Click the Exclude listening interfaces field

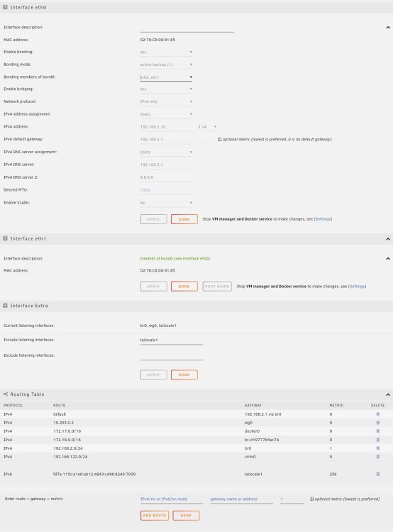[x=172, y=355]
